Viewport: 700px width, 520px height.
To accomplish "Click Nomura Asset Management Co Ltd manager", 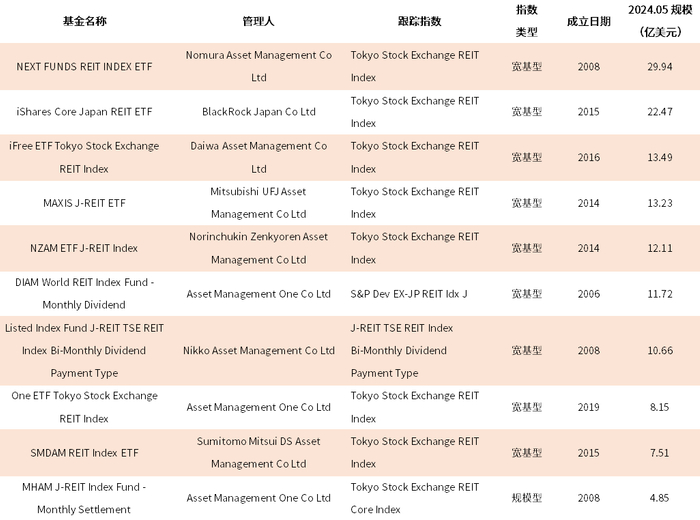I will click(x=258, y=67).
